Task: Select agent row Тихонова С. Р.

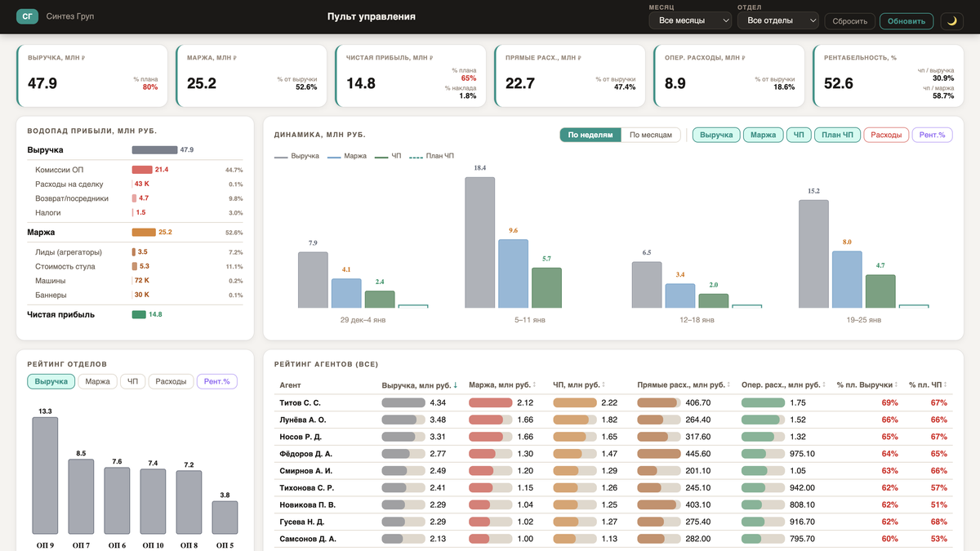Action: pyautogui.click(x=613, y=488)
